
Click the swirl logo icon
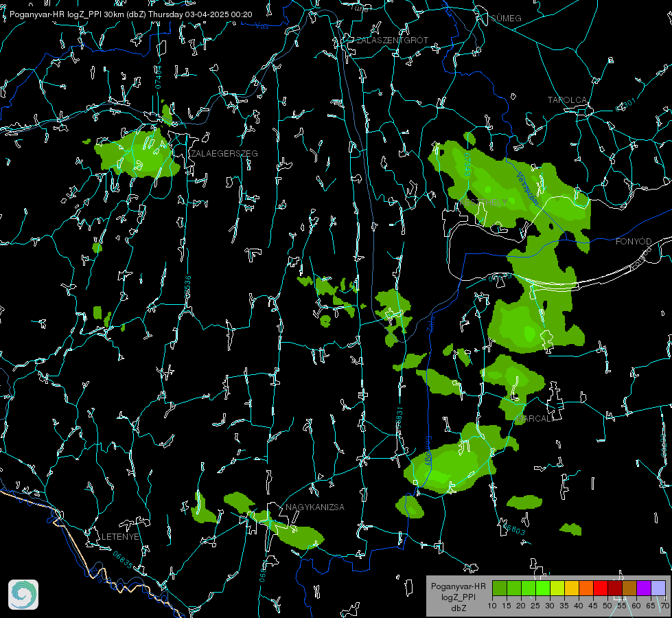[x=23, y=595]
